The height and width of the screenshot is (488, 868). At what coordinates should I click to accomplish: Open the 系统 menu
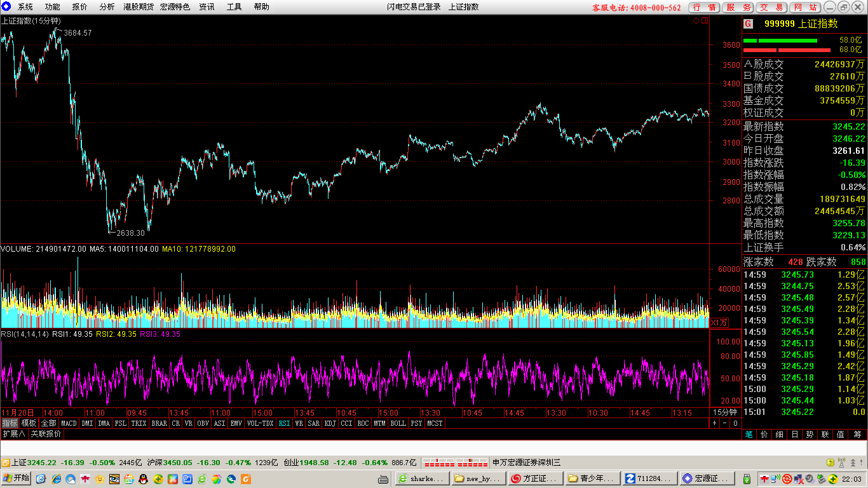[x=25, y=7]
